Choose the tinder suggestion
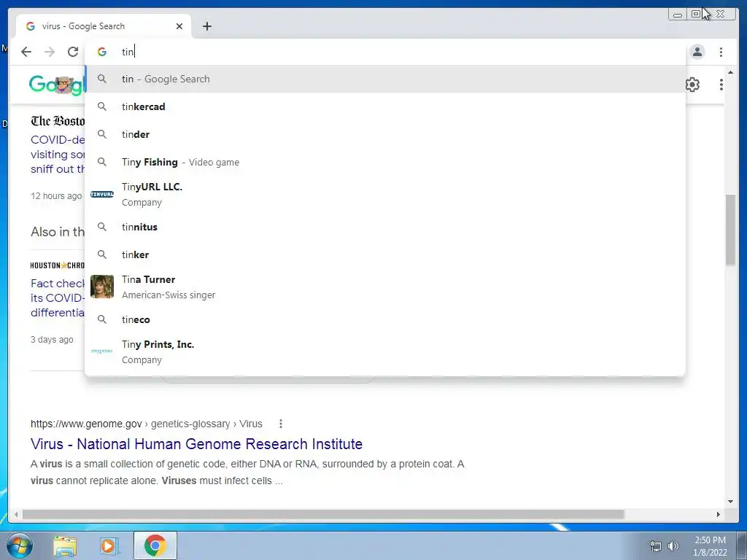 pyautogui.click(x=385, y=134)
